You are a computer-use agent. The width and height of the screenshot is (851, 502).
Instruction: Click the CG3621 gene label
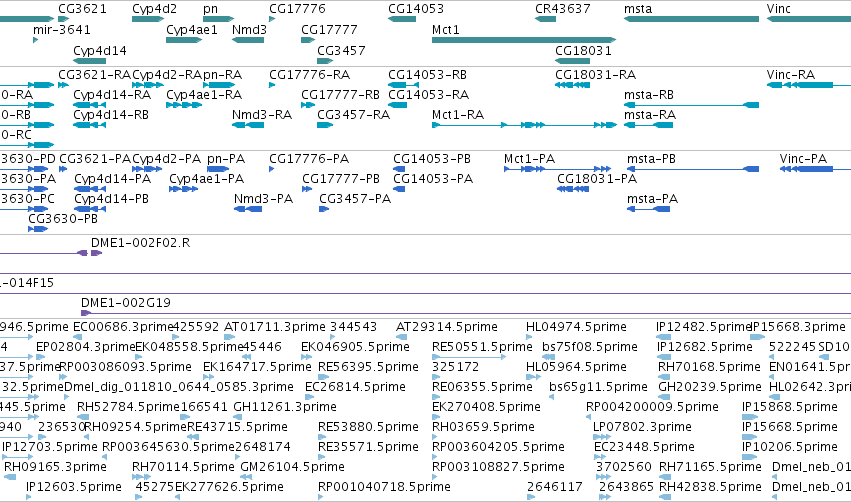tap(82, 9)
